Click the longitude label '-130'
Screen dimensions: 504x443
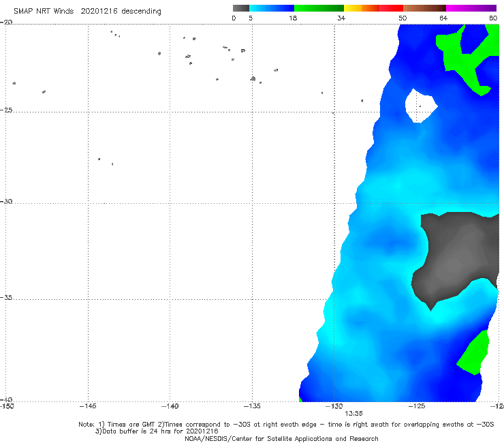[x=334, y=406]
